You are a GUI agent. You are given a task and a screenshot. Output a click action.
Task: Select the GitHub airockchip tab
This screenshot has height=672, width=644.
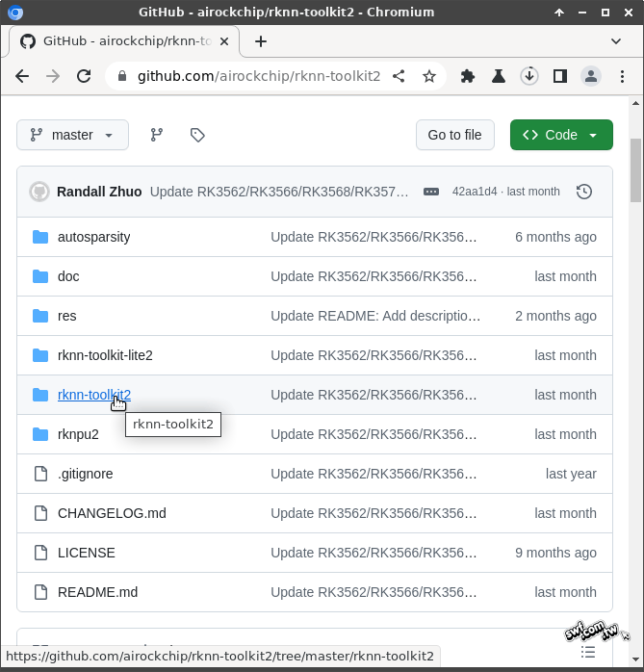pyautogui.click(x=124, y=41)
